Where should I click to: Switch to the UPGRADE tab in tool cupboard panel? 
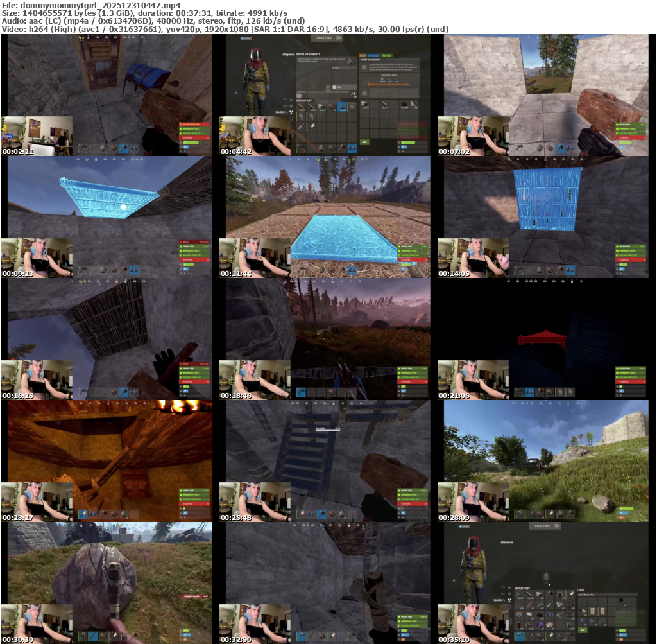[373, 55]
